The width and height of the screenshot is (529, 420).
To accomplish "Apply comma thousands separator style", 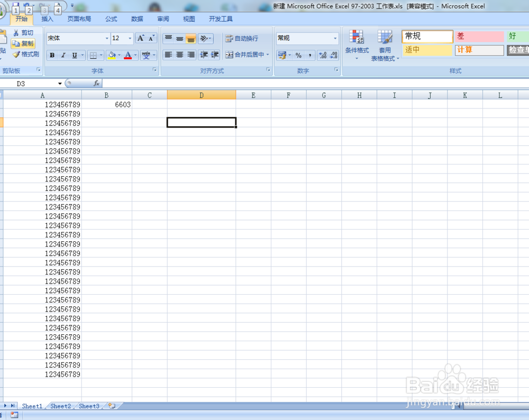I will click(309, 55).
